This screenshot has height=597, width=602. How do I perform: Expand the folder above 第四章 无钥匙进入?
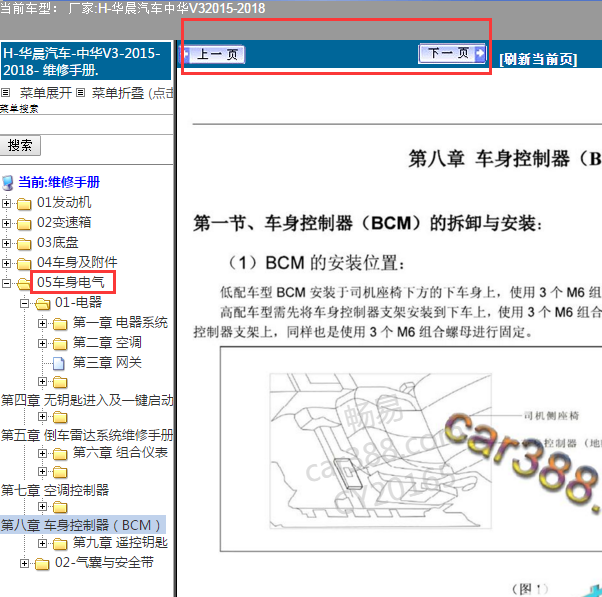[x=42, y=382]
